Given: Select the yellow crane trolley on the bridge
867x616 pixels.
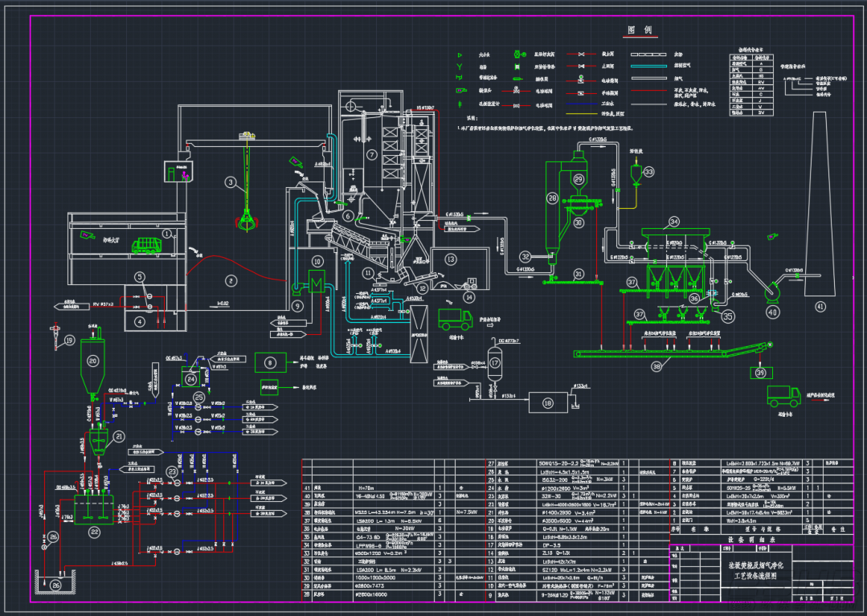Looking at the screenshot, I should point(247,135).
